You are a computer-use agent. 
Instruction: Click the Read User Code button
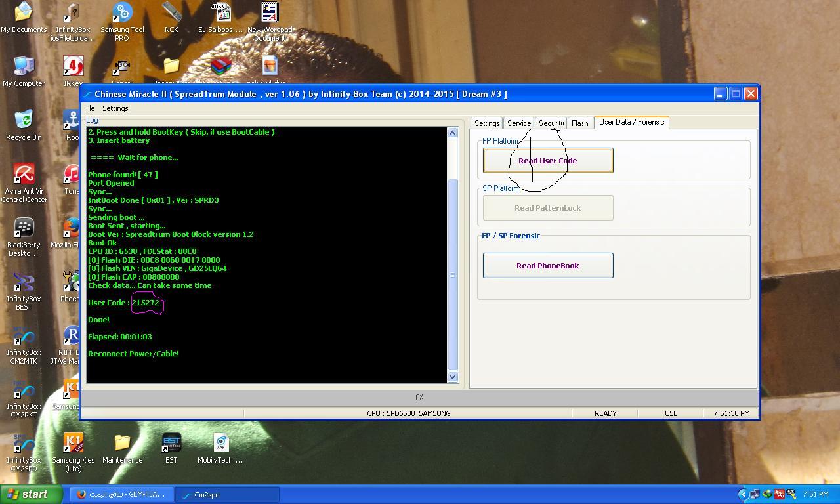(548, 161)
